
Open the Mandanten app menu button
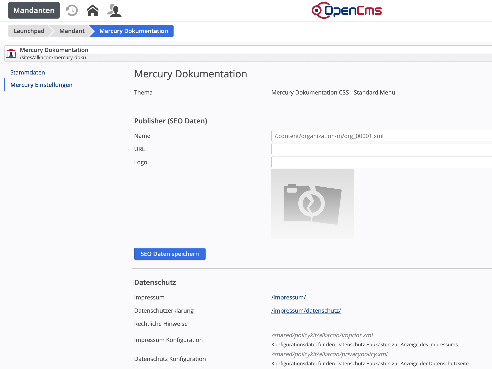pyautogui.click(x=34, y=10)
